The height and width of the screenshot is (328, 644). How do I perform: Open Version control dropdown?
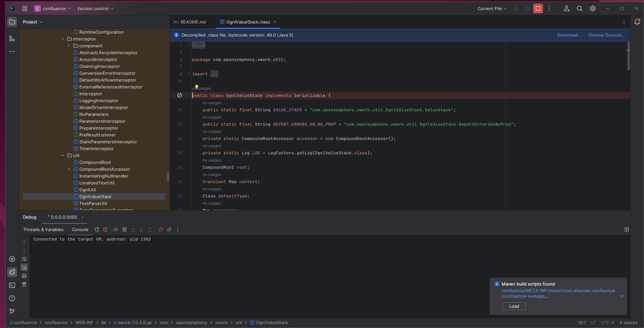point(95,8)
